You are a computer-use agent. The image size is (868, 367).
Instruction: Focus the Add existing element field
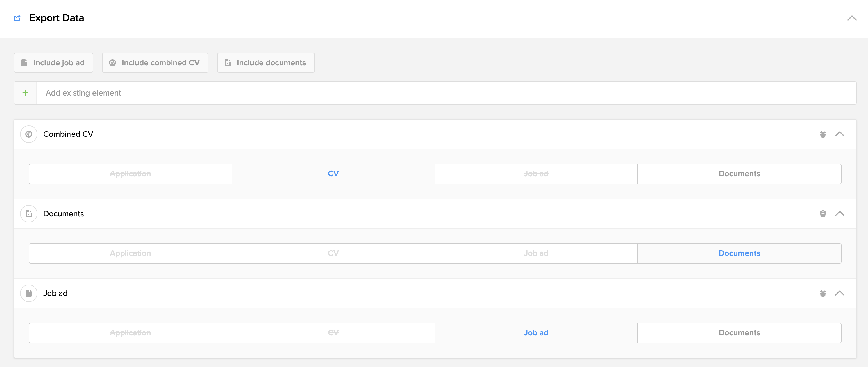coord(445,93)
